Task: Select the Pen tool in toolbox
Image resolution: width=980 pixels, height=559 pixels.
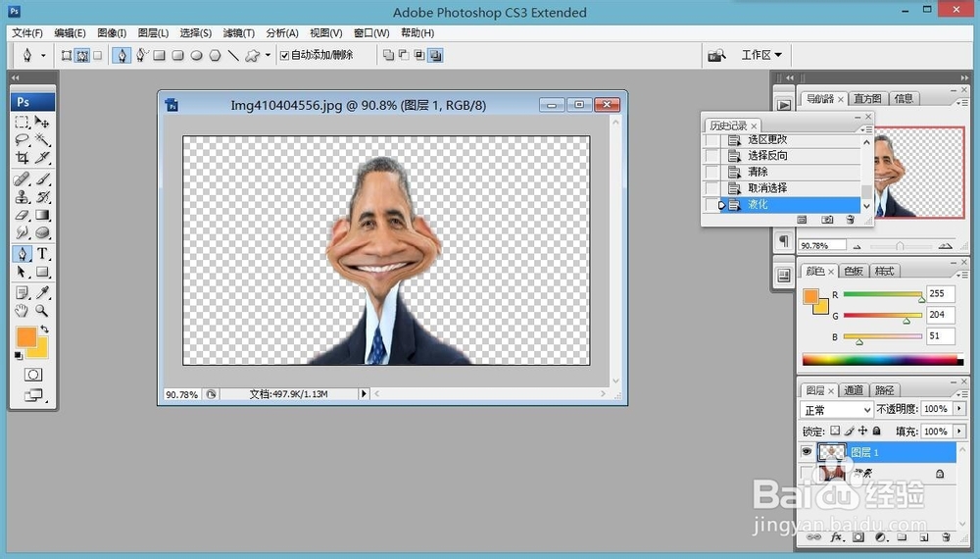Action: coord(23,253)
